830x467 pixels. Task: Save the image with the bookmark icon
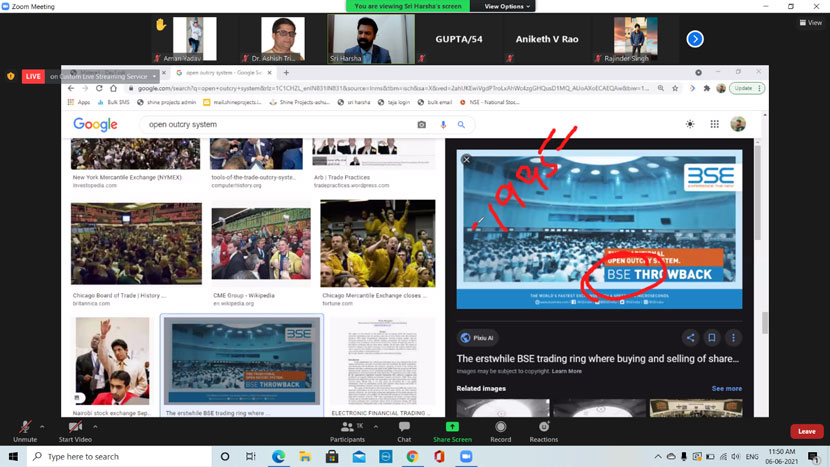click(x=712, y=338)
